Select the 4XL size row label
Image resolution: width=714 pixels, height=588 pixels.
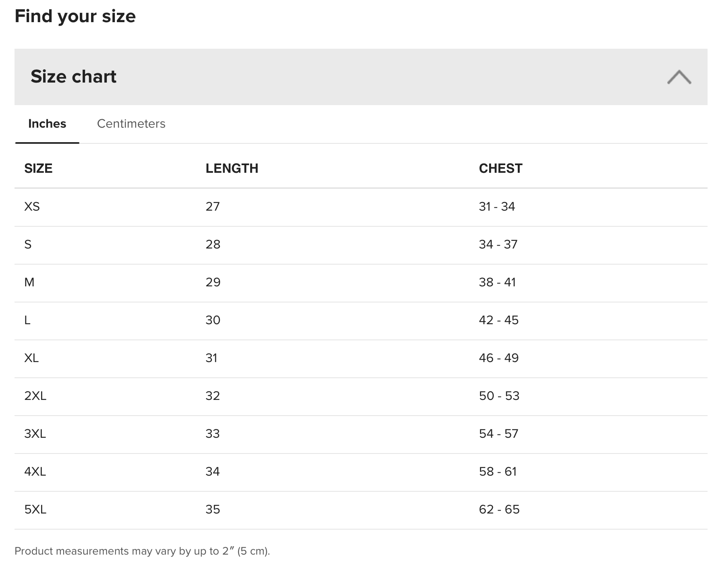(x=35, y=472)
